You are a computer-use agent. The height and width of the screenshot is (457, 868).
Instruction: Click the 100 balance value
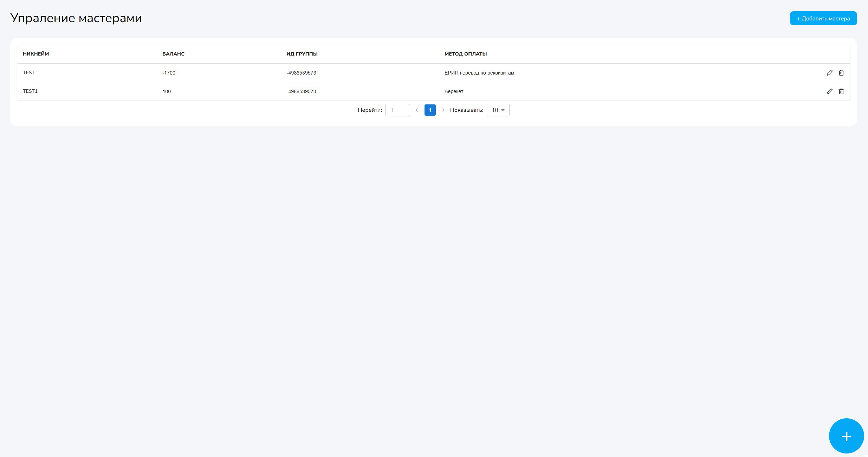167,91
